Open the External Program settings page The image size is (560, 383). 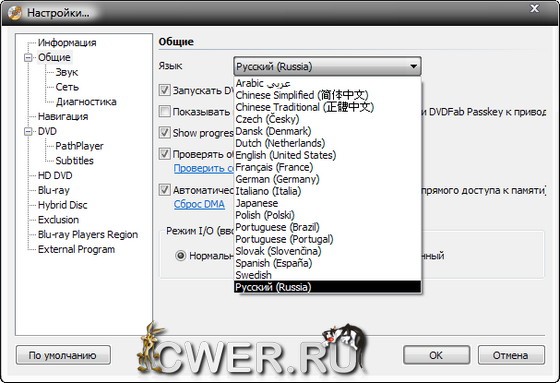point(76,249)
